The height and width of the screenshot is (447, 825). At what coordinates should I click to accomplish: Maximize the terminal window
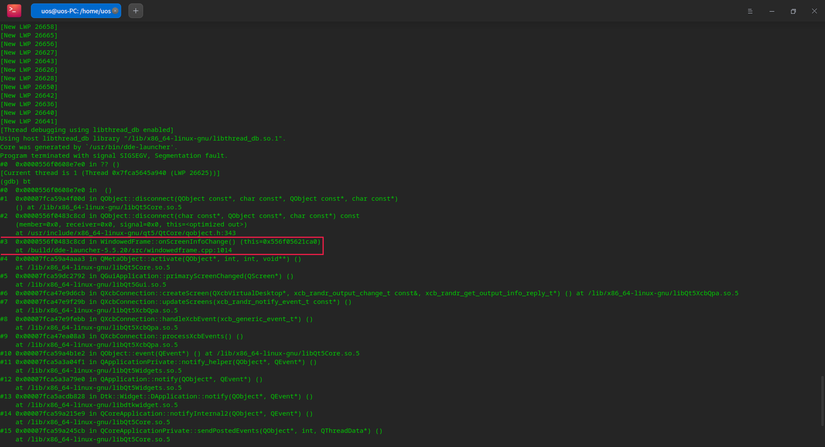click(793, 10)
